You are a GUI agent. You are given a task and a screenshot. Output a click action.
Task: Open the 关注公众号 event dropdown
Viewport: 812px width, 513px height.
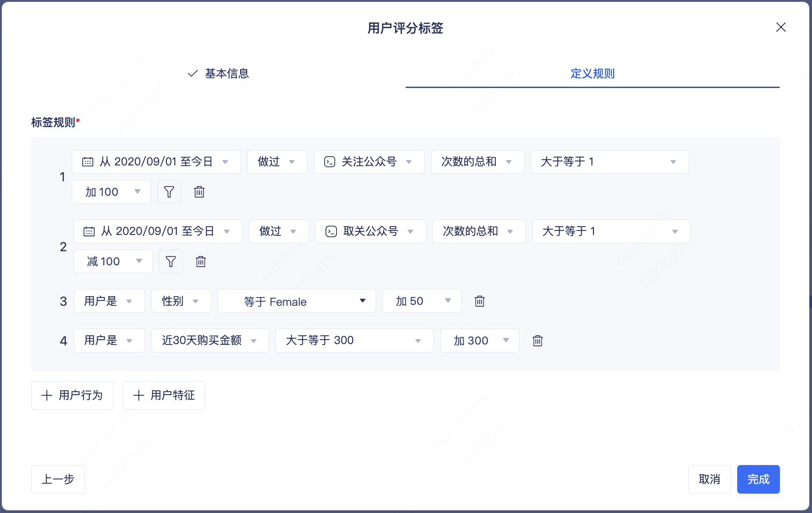coord(369,162)
